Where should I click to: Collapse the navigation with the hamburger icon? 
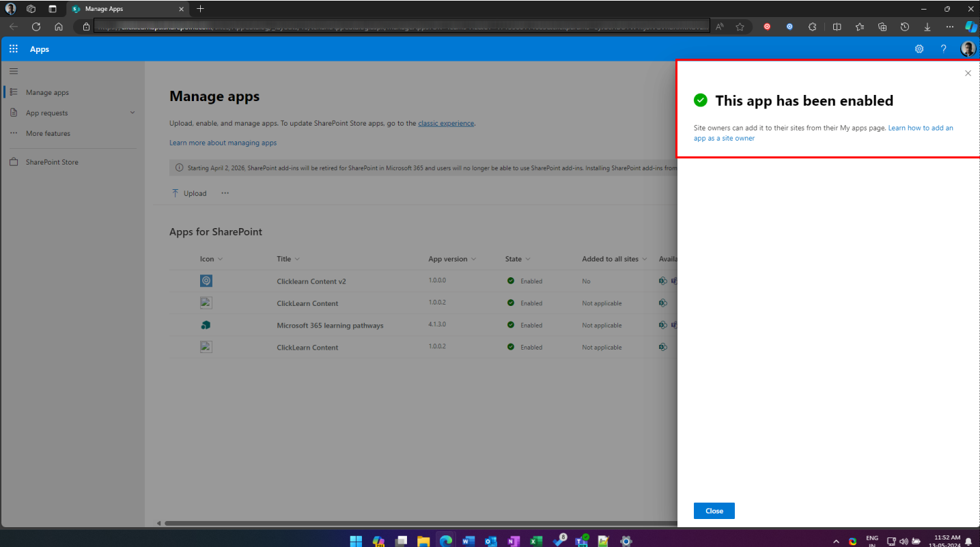coord(14,71)
